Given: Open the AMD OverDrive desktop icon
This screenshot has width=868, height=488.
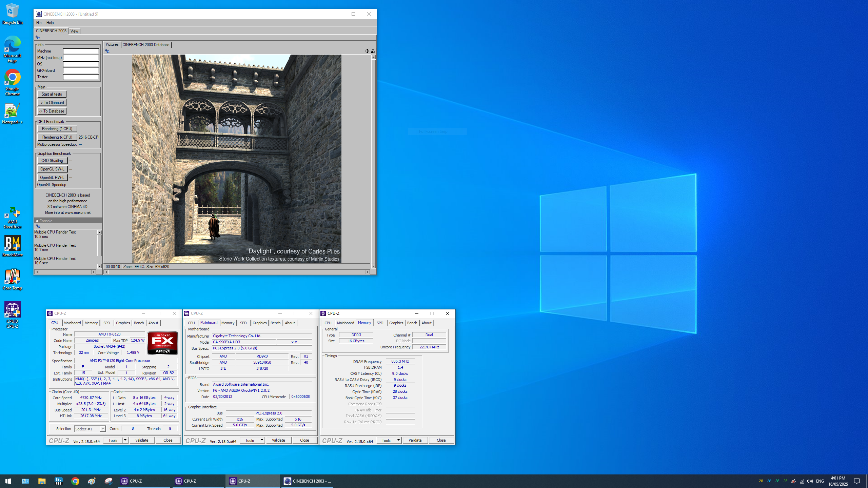Looking at the screenshot, I should click(13, 218).
